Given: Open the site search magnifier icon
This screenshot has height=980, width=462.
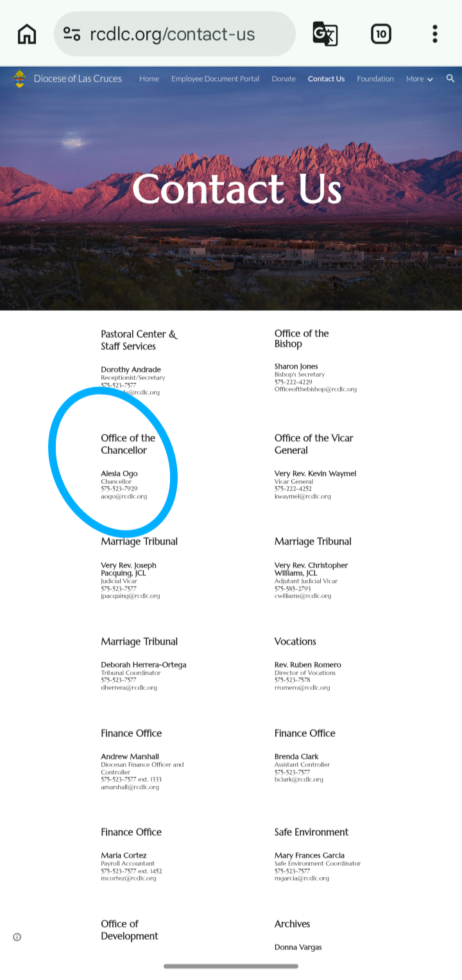Looking at the screenshot, I should [x=450, y=79].
